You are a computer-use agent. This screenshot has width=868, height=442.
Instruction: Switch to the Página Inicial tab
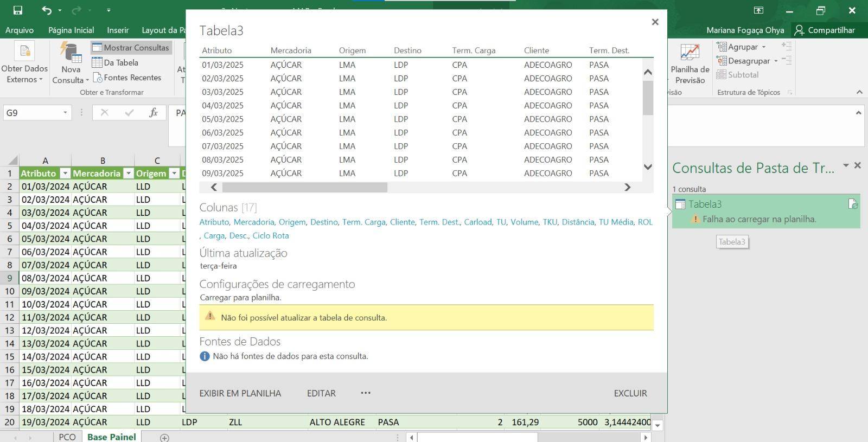point(71,30)
